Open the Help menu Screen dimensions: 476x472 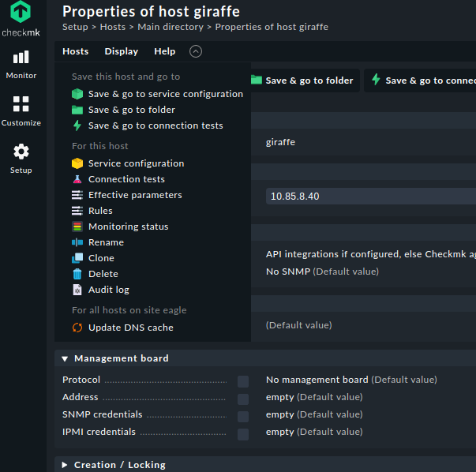pyautogui.click(x=165, y=51)
